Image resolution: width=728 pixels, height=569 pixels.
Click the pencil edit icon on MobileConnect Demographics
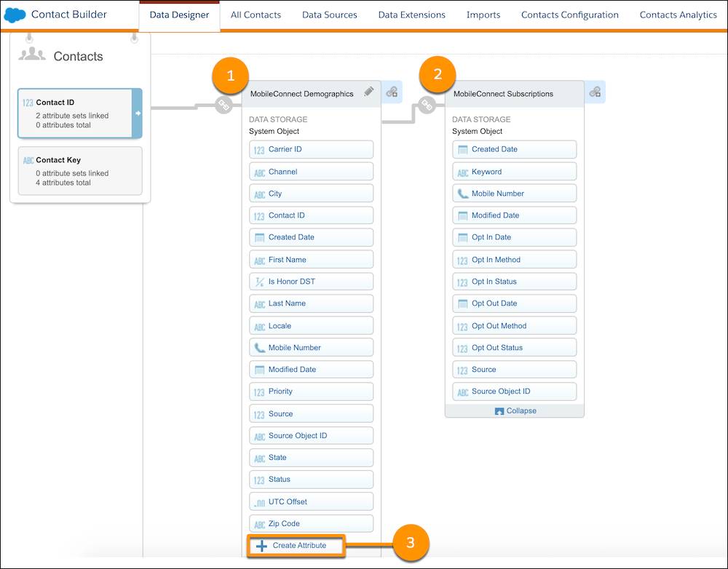coord(368,92)
